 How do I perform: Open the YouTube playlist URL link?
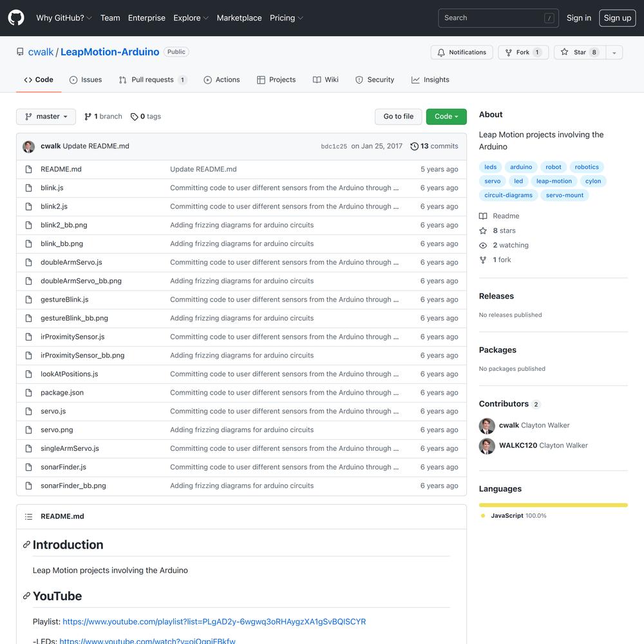214,622
